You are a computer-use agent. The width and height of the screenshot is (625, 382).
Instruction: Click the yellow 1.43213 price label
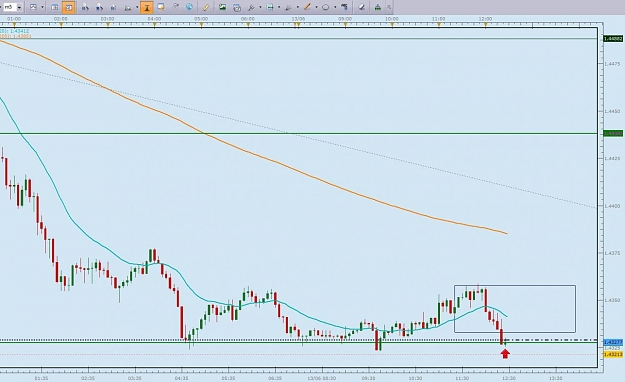[613, 354]
